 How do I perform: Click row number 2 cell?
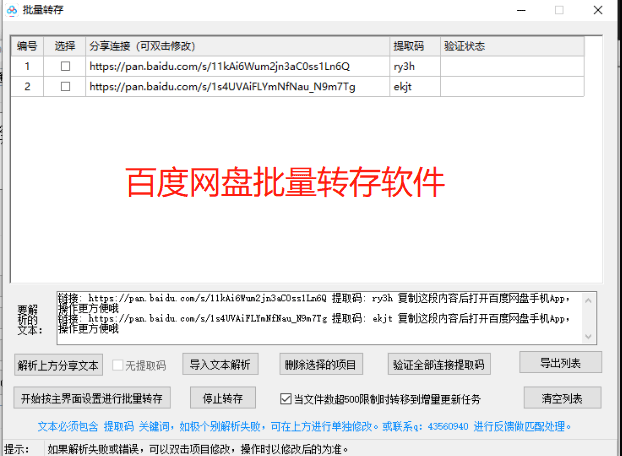pos(27,86)
